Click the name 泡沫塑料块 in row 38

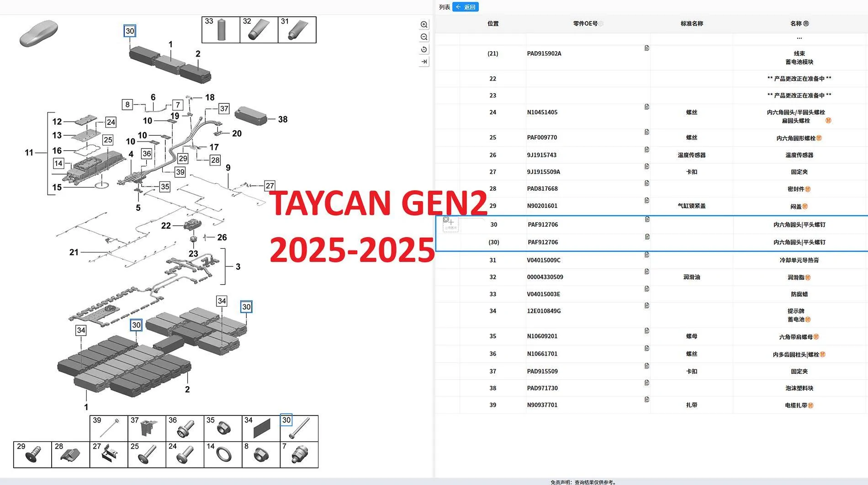click(799, 388)
